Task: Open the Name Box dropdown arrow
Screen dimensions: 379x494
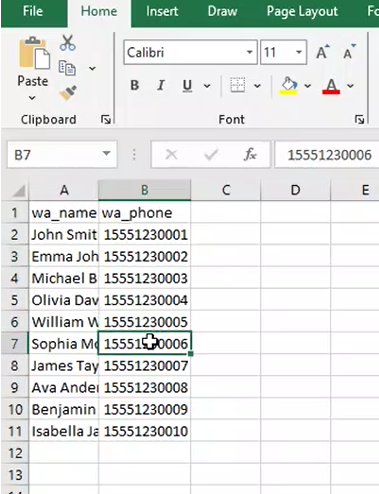Action: tap(106, 154)
